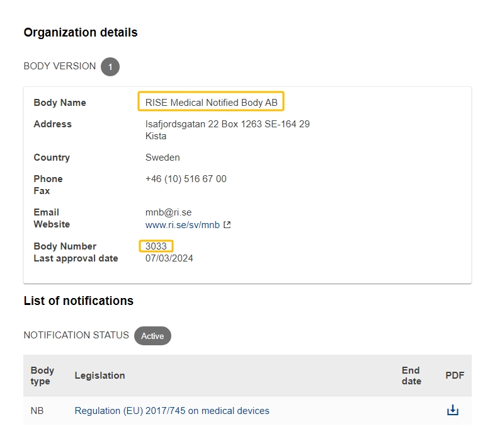Click the BODY VERSION label
This screenshot has width=502, height=448.
tap(60, 66)
